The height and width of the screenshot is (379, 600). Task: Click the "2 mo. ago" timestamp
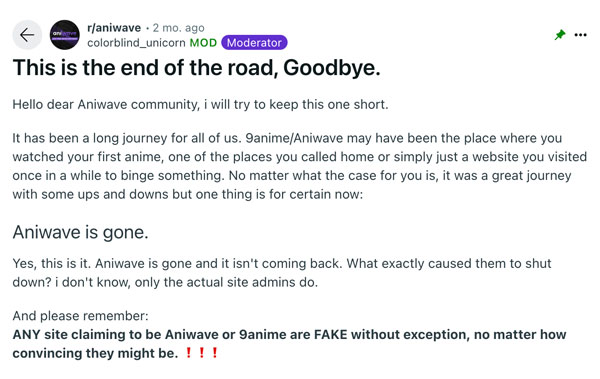[x=178, y=28]
